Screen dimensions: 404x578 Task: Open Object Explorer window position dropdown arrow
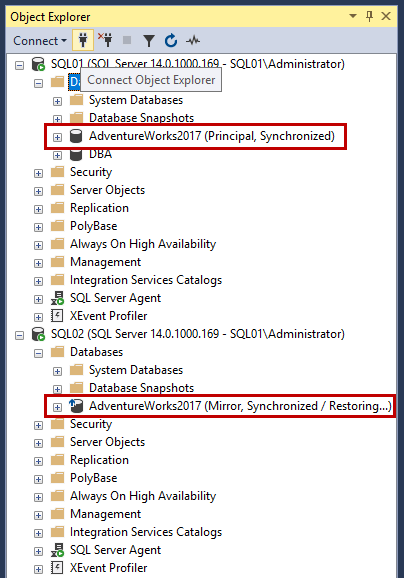click(353, 16)
